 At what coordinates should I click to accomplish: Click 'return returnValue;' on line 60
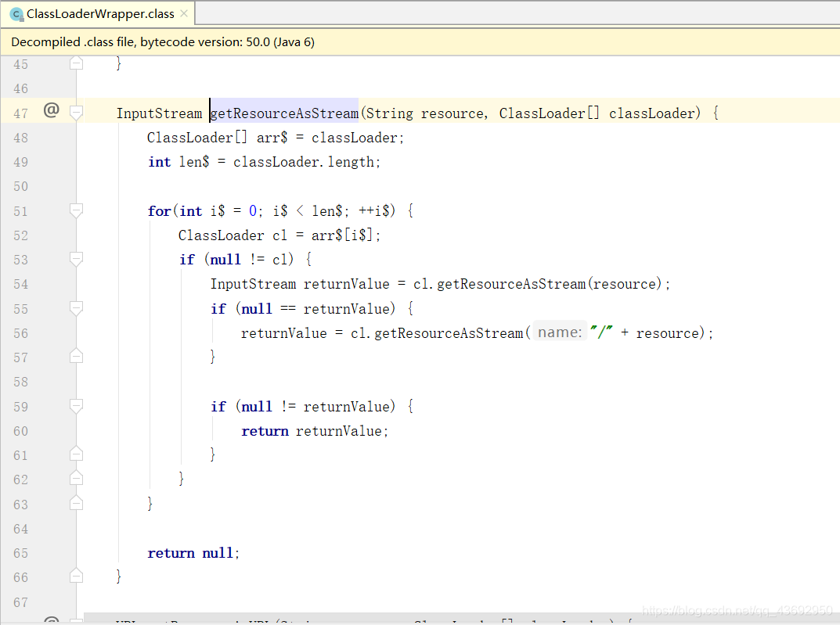(315, 431)
